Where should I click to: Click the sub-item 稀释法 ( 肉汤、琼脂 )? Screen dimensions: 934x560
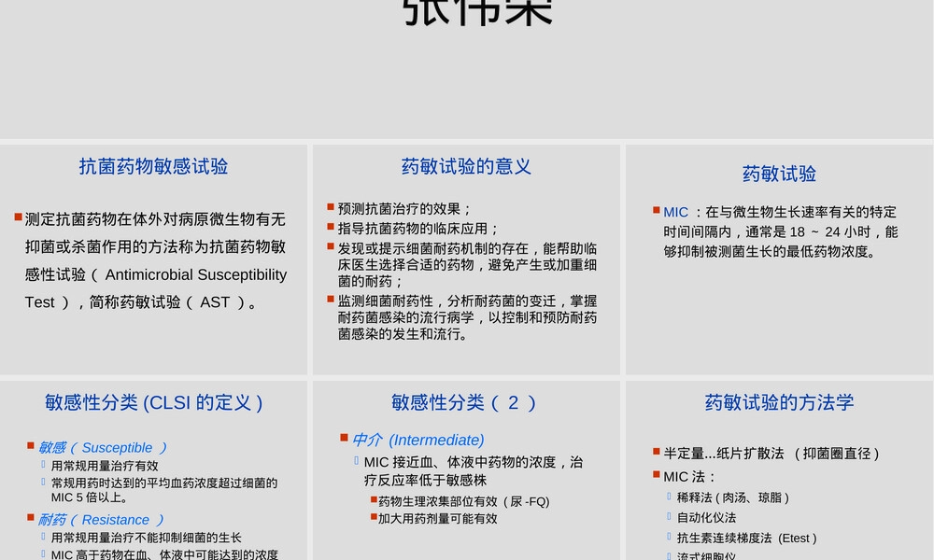pyautogui.click(x=732, y=497)
